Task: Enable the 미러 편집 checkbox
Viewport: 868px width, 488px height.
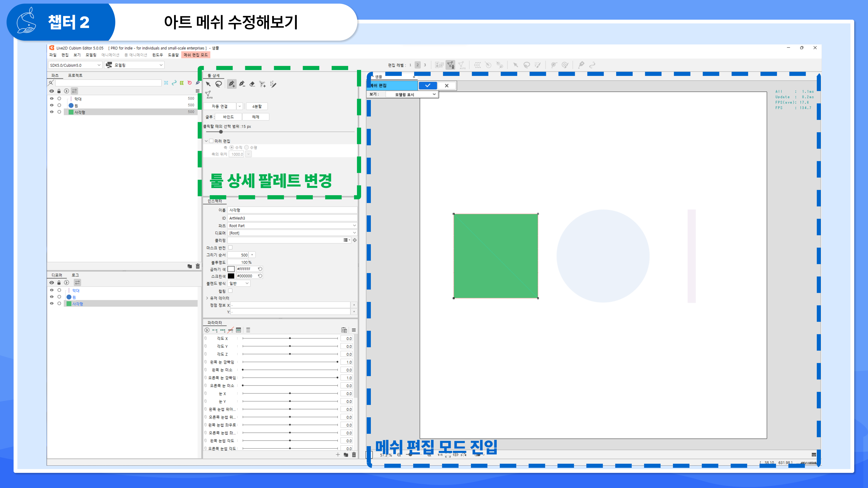Action: tap(211, 141)
